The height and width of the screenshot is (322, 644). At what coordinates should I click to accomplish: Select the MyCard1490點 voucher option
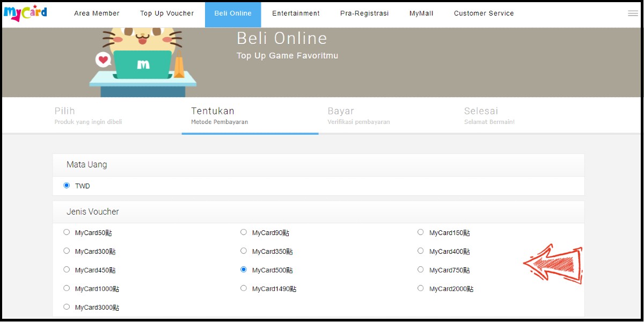[x=244, y=288]
